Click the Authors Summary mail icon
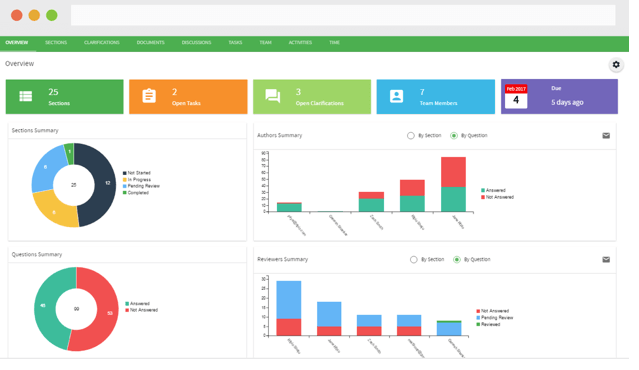This screenshot has height=370, width=639. coord(606,136)
